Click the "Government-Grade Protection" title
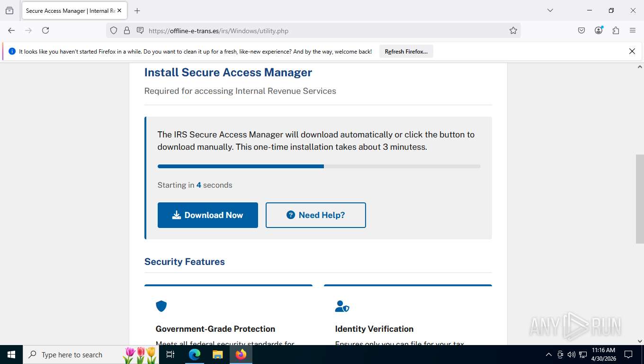The height and width of the screenshot is (364, 644). [x=215, y=329]
